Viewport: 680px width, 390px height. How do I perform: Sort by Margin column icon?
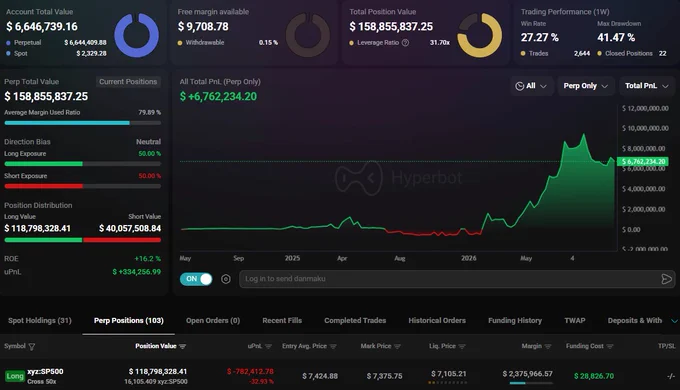pyautogui.click(x=548, y=346)
